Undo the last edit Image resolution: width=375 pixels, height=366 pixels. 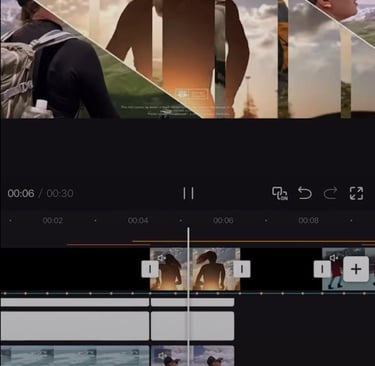tap(305, 193)
